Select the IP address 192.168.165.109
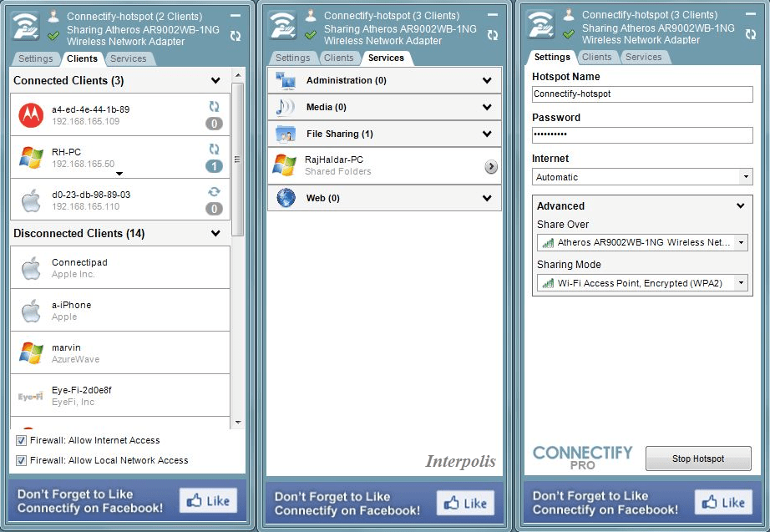This screenshot has width=770, height=532. (85, 121)
